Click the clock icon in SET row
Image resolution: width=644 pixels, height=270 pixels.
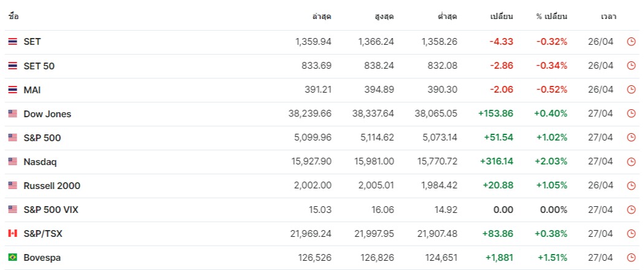pos(631,42)
